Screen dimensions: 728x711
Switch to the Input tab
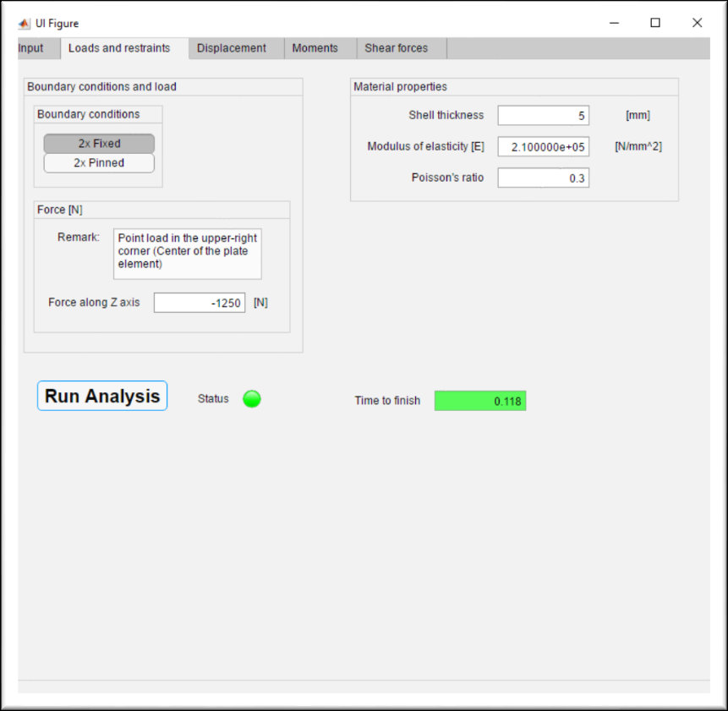click(30, 48)
